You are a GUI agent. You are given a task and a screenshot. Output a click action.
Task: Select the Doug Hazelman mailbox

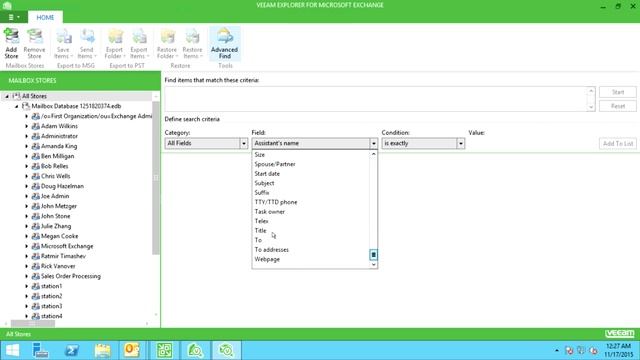(x=62, y=186)
